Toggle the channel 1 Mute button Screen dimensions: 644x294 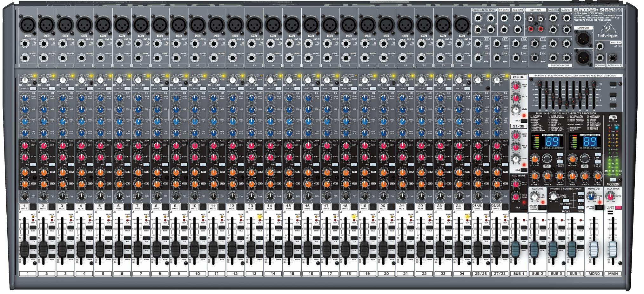pyautogui.click(x=33, y=207)
